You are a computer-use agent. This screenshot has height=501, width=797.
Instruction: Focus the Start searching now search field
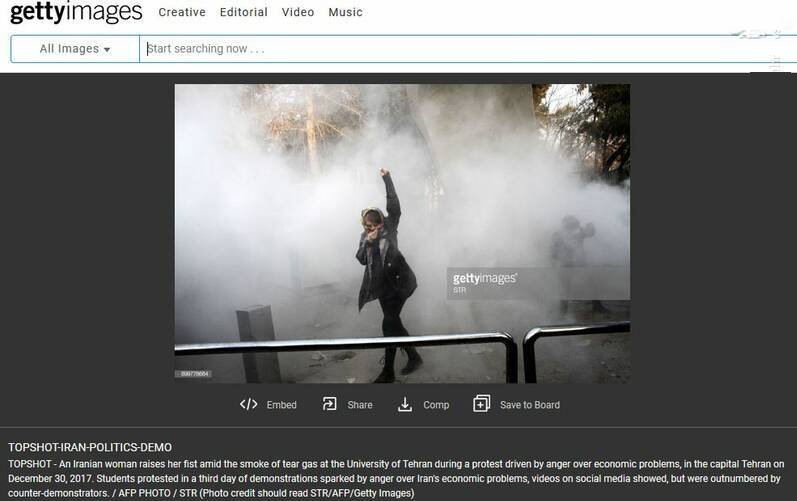460,48
